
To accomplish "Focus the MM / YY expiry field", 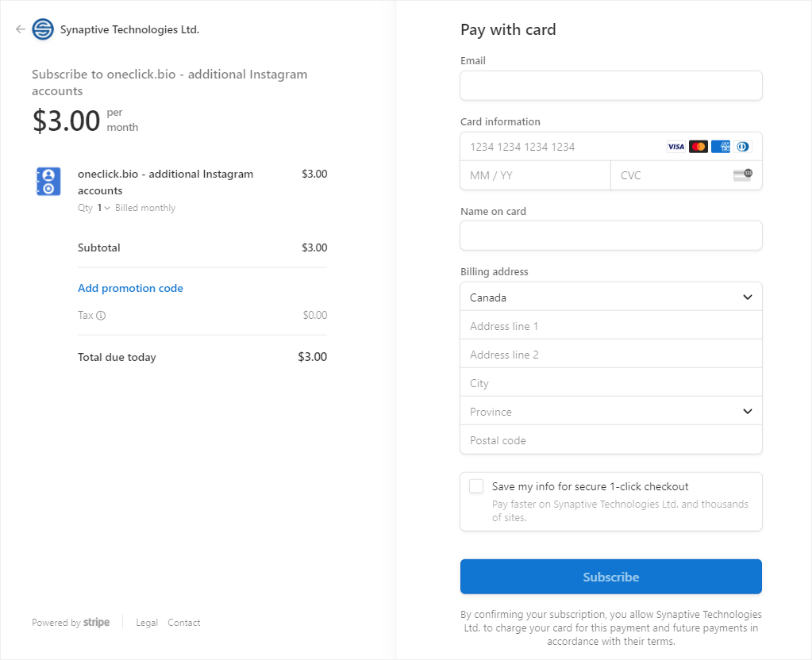I will click(x=536, y=175).
